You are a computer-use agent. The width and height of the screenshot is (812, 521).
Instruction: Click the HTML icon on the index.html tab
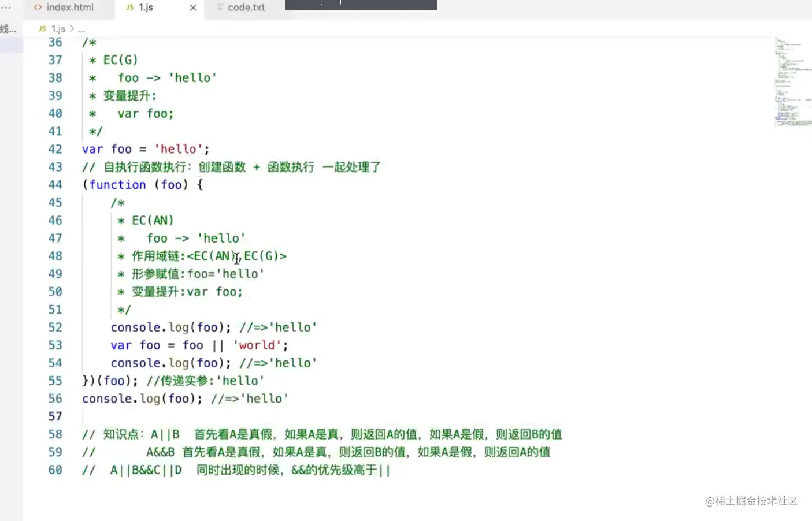click(36, 8)
